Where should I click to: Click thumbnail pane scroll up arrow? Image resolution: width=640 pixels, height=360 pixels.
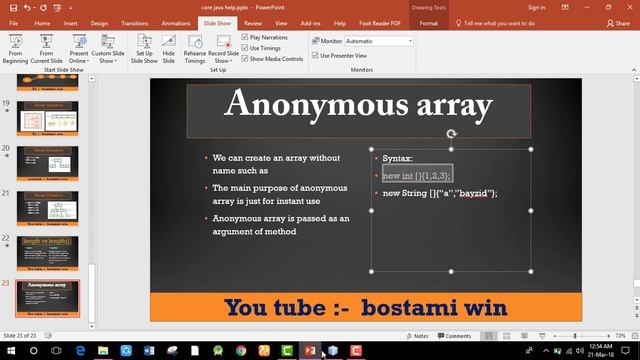91,78
